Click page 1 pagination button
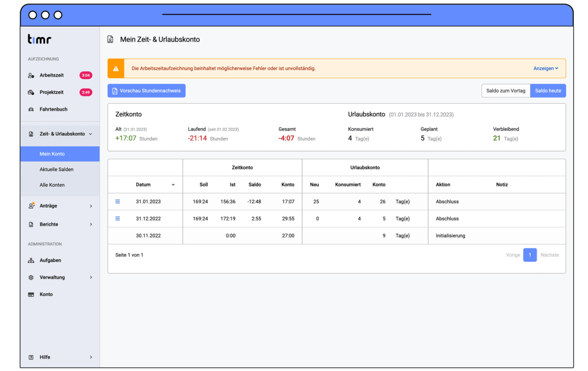Screen dimensions: 588x371 (530, 255)
